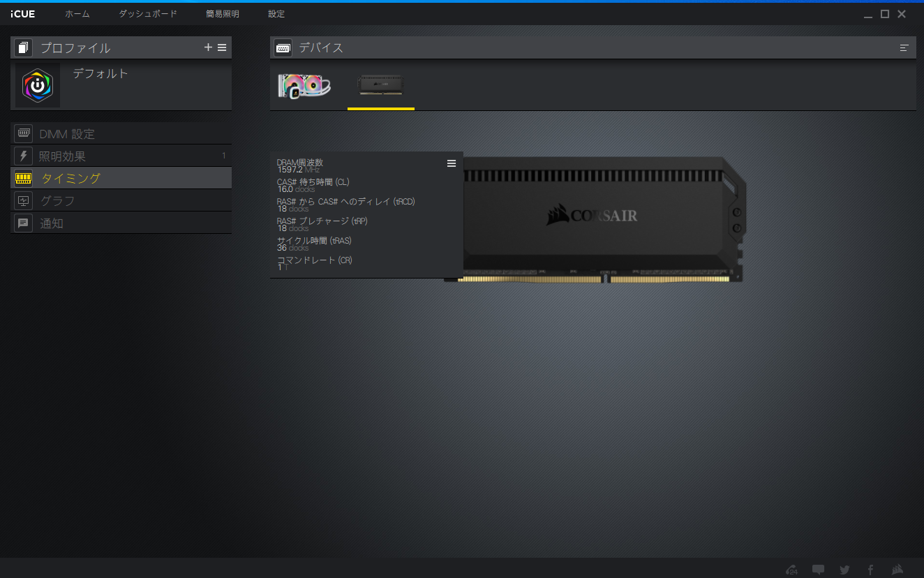924x578 pixels.
Task: Add a new profile with plus icon
Action: coord(208,47)
